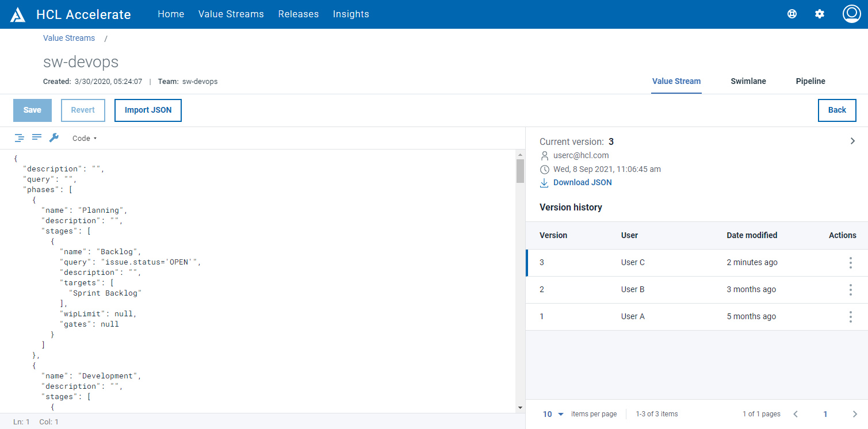This screenshot has height=429, width=868.
Task: Click the "Planning" name line in editor
Action: point(84,210)
